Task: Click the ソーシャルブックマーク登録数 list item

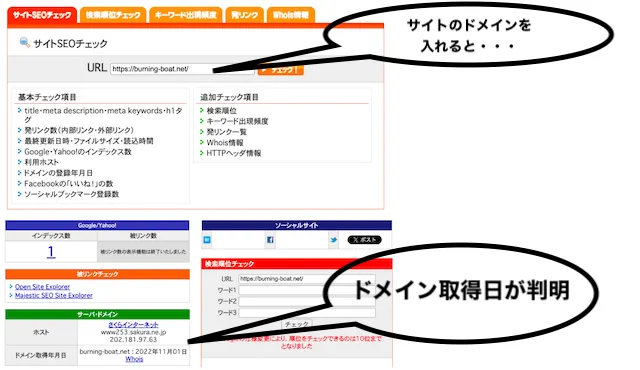Action: click(71, 194)
